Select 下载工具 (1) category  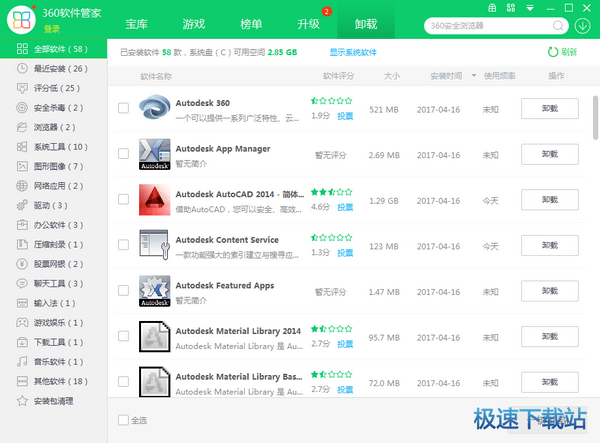click(x=54, y=342)
